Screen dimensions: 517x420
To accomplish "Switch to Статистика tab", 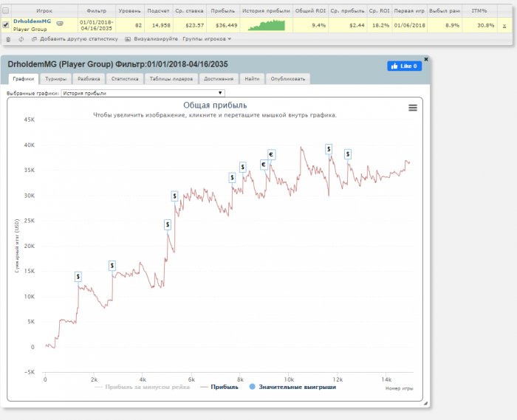I will point(125,79).
